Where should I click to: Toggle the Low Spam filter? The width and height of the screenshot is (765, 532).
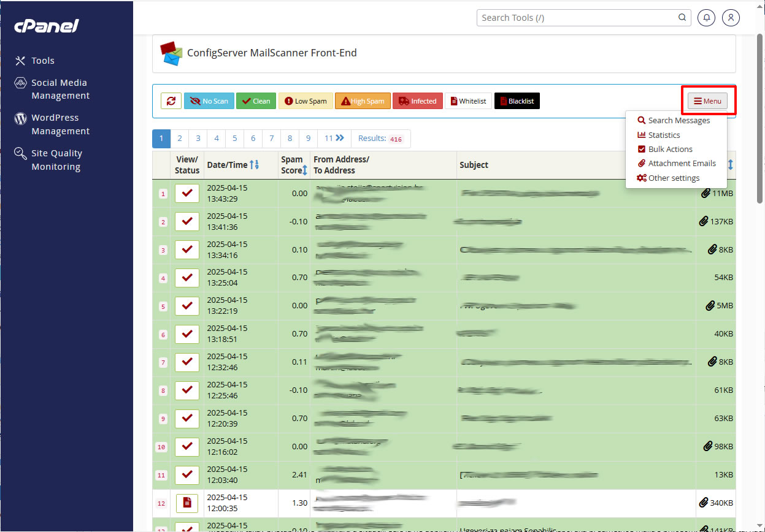(306, 101)
